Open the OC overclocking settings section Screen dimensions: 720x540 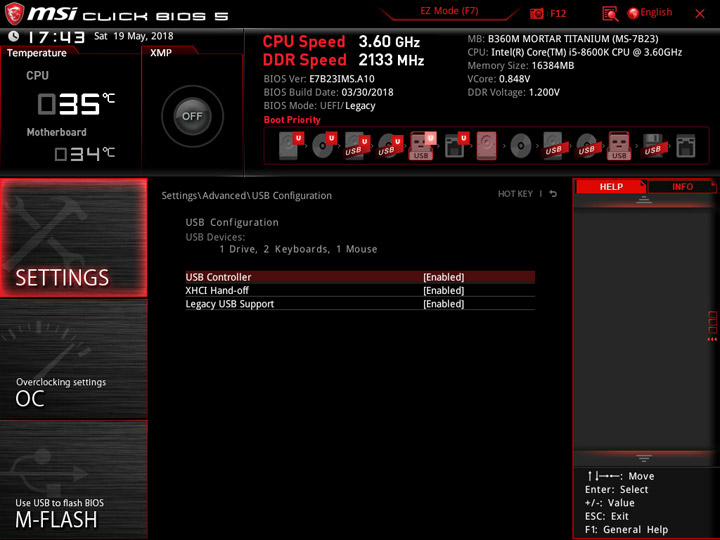tap(74, 359)
